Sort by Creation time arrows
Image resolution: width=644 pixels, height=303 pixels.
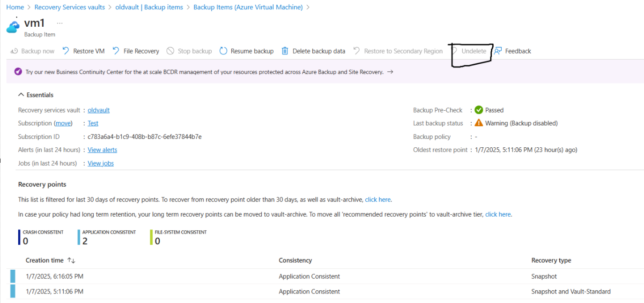(71, 260)
